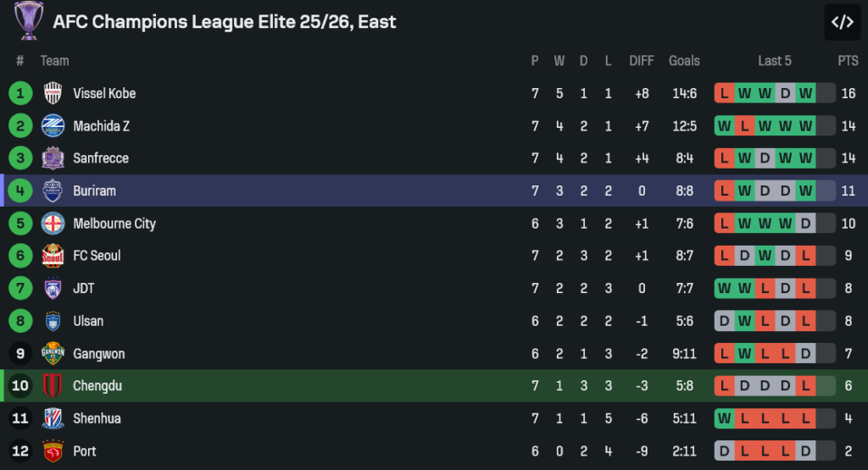Screen dimensions: 868x470
Task: Click the FC Seoul club crest
Action: coord(53,256)
